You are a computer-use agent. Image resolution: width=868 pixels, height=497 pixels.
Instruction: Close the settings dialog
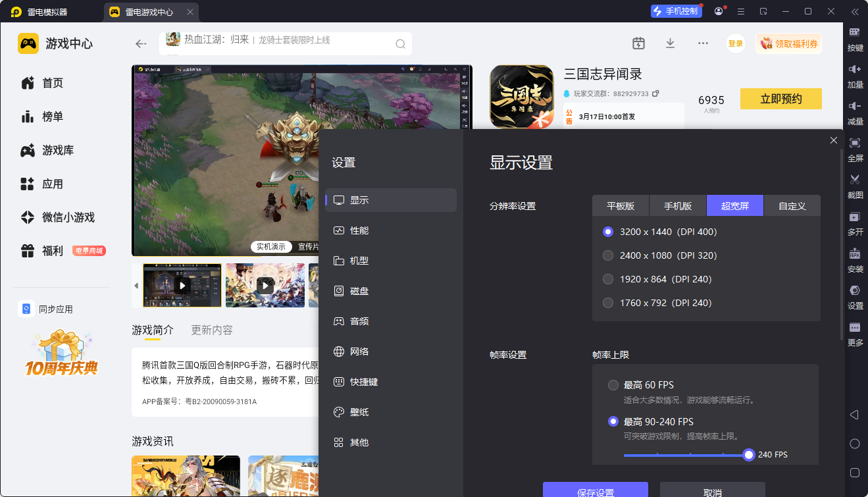click(834, 140)
